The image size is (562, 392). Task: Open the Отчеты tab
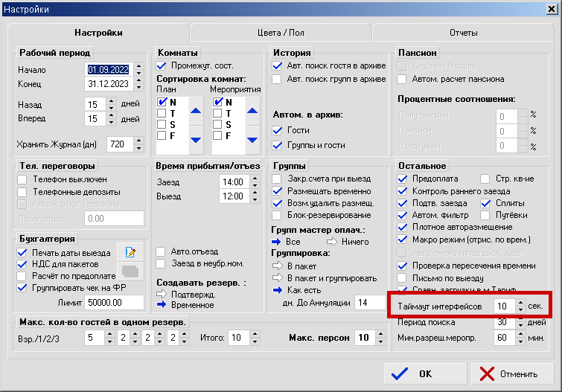[463, 33]
